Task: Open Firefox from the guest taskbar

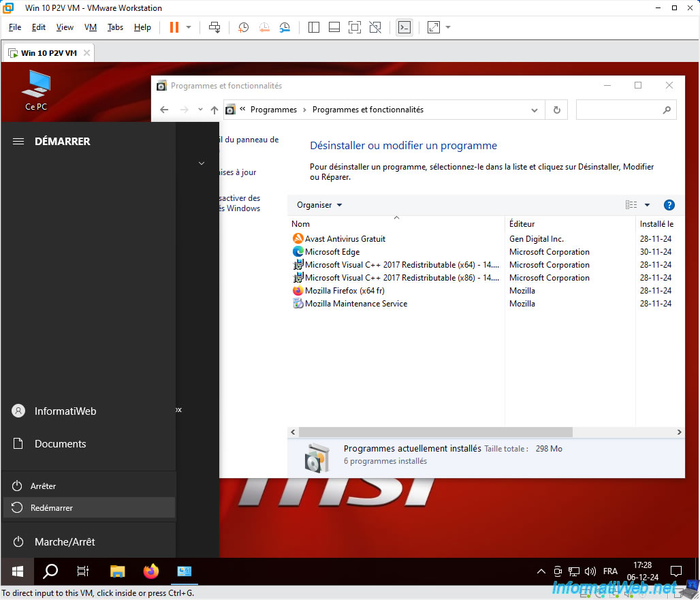Action: pos(151,571)
